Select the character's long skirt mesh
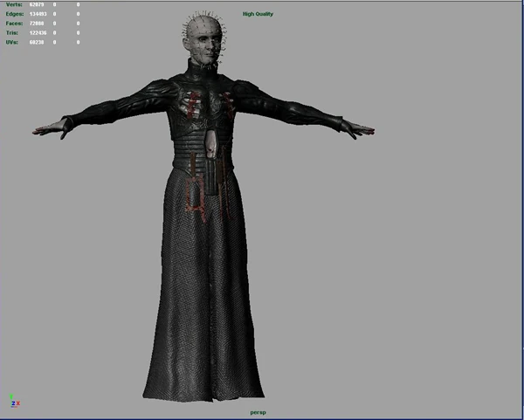 203,284
